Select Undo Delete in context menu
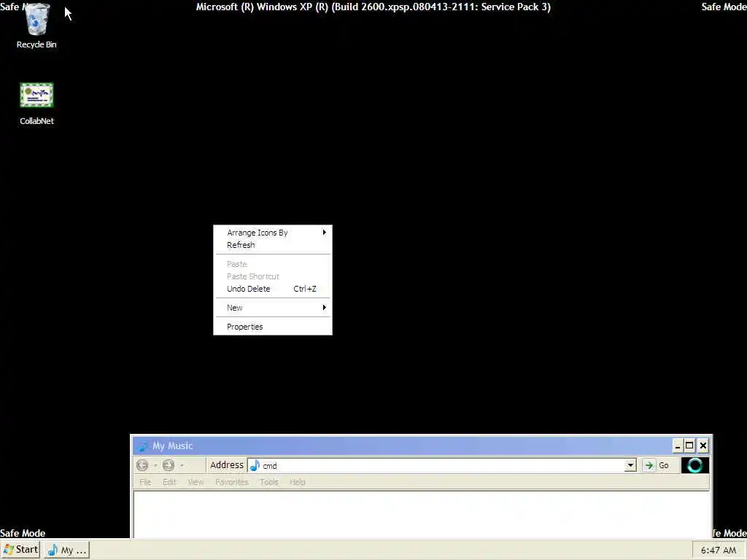 (273, 289)
